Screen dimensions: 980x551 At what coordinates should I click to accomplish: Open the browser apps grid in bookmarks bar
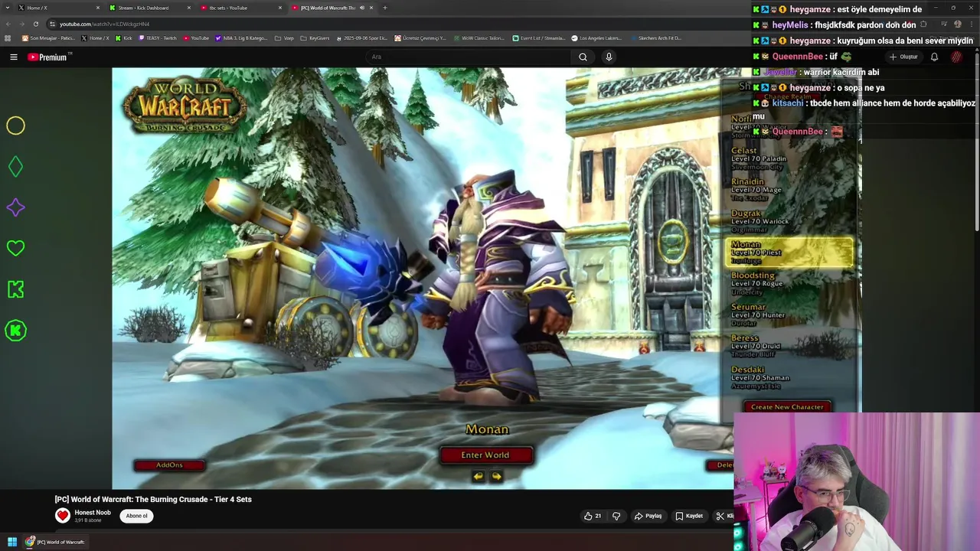pos(8,37)
